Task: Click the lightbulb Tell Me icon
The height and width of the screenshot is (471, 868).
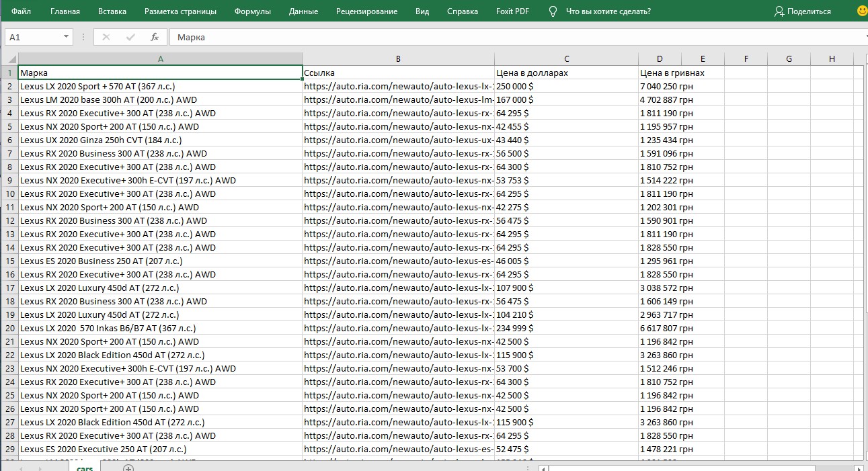Action: [553, 11]
